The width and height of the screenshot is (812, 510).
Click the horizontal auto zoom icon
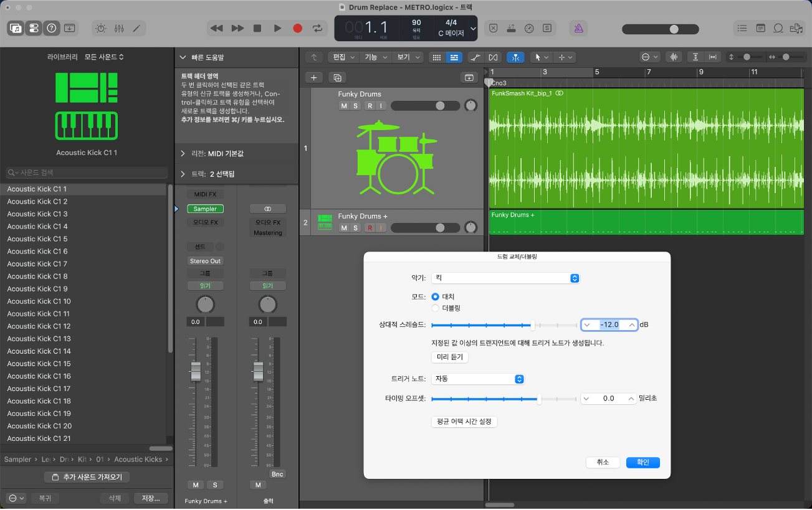tap(712, 57)
